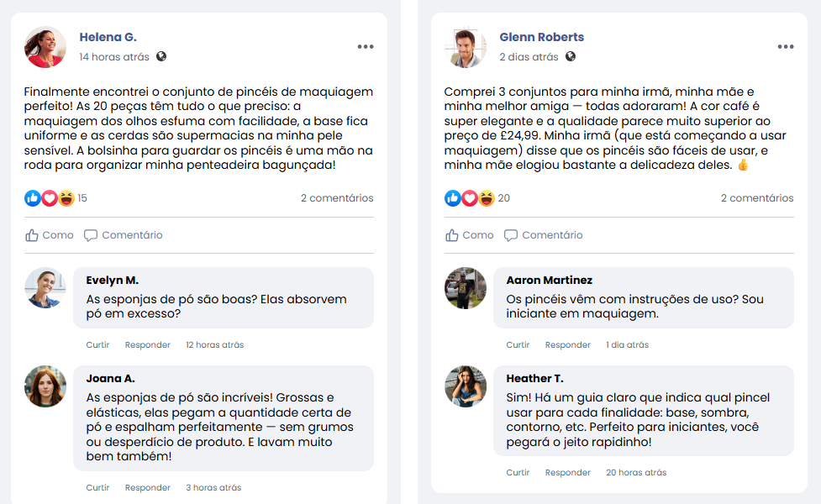The width and height of the screenshot is (821, 504).
Task: Click the blue like reaction on Helena's post
Action: [33, 198]
